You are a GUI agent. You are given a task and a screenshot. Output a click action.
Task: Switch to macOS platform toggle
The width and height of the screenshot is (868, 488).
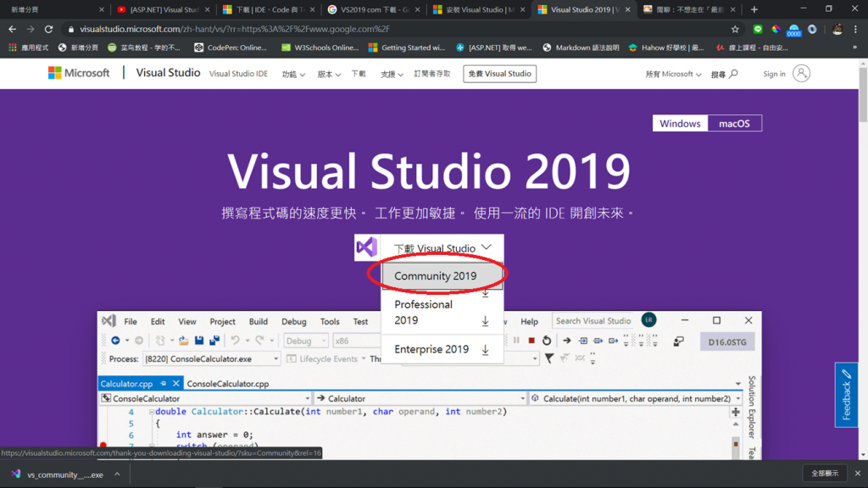point(734,124)
